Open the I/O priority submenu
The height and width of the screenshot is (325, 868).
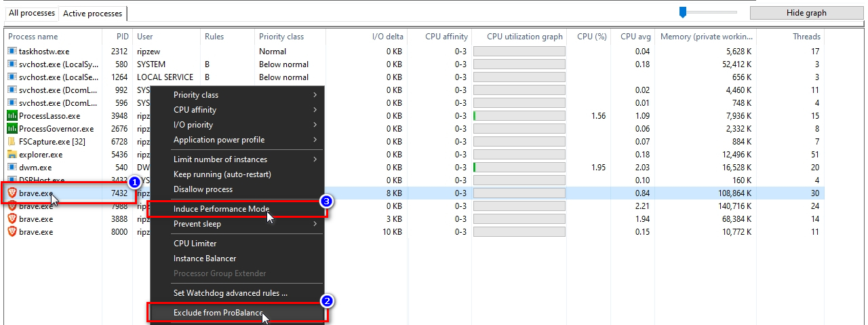tap(236, 125)
